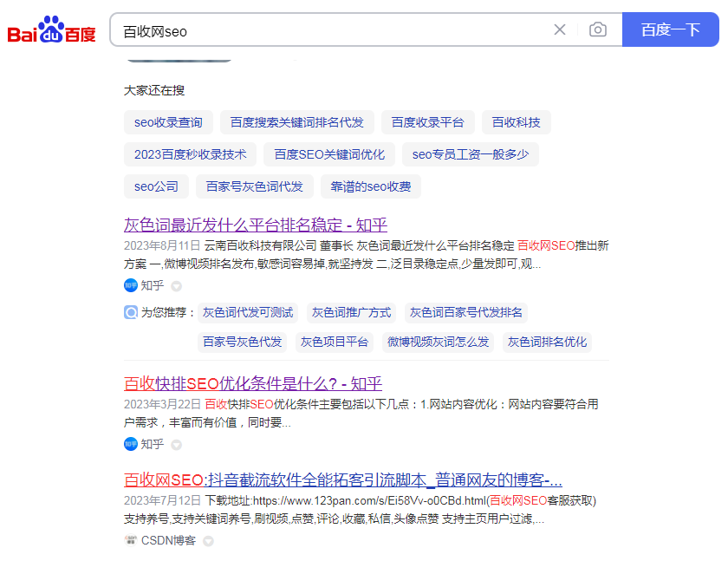728x561 pixels.
Task: Pick the 靠谱的seo收费 suggestion chip
Action: click(371, 186)
